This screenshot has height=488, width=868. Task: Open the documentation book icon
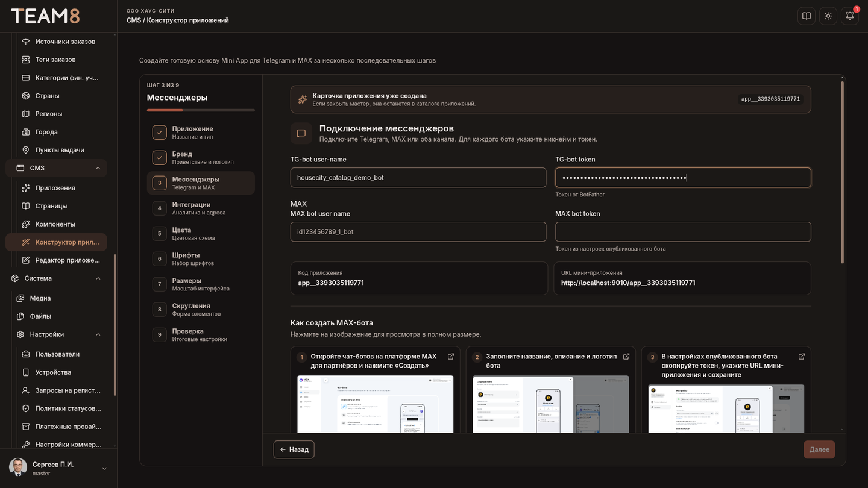(807, 16)
